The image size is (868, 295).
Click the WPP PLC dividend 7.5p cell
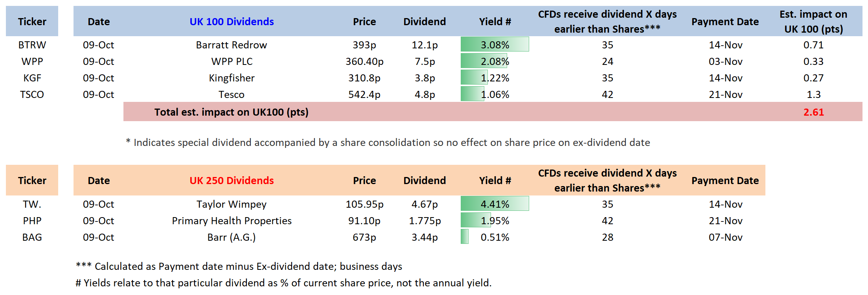(x=425, y=61)
